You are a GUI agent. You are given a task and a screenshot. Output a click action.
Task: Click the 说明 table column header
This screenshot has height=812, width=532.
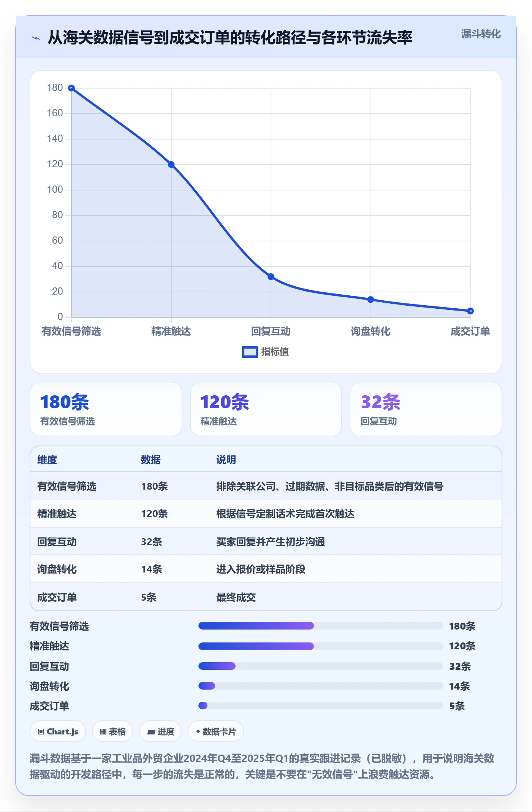click(x=226, y=460)
